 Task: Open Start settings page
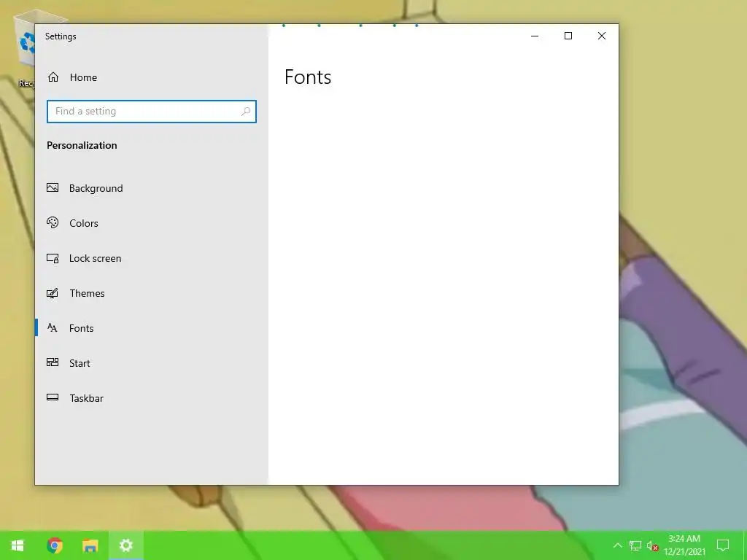tap(152, 363)
